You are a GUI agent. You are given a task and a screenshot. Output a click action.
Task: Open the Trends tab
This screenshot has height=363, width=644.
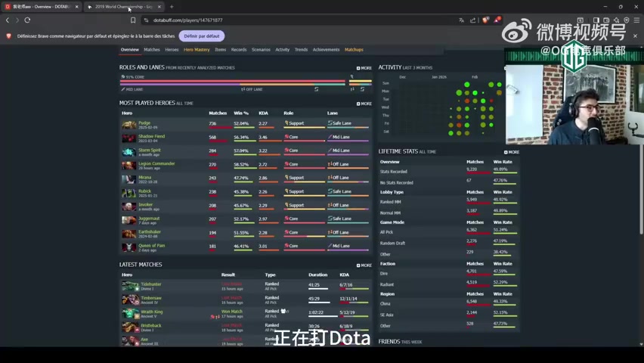(301, 50)
